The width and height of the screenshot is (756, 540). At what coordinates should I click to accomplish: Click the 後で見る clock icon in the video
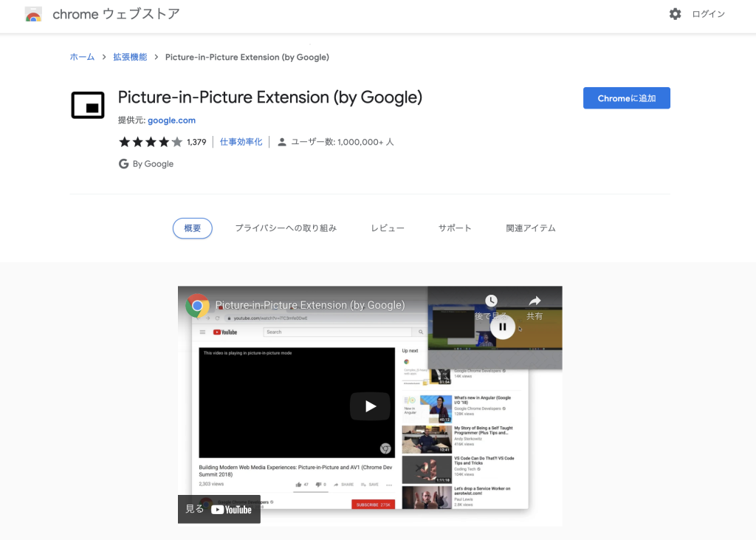(x=492, y=301)
